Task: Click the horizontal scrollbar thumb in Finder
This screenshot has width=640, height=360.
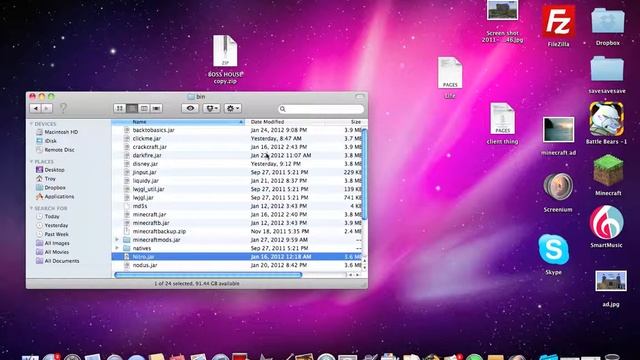Action: pyautogui.click(x=208, y=275)
